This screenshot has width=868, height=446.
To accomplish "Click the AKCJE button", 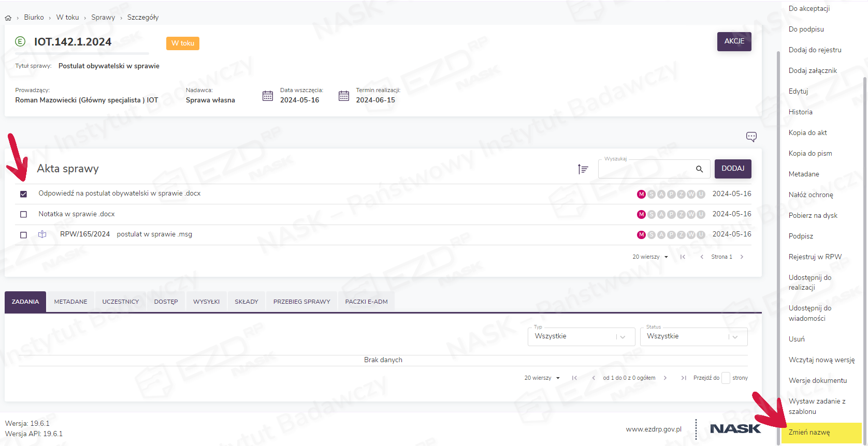I will pyautogui.click(x=734, y=41).
